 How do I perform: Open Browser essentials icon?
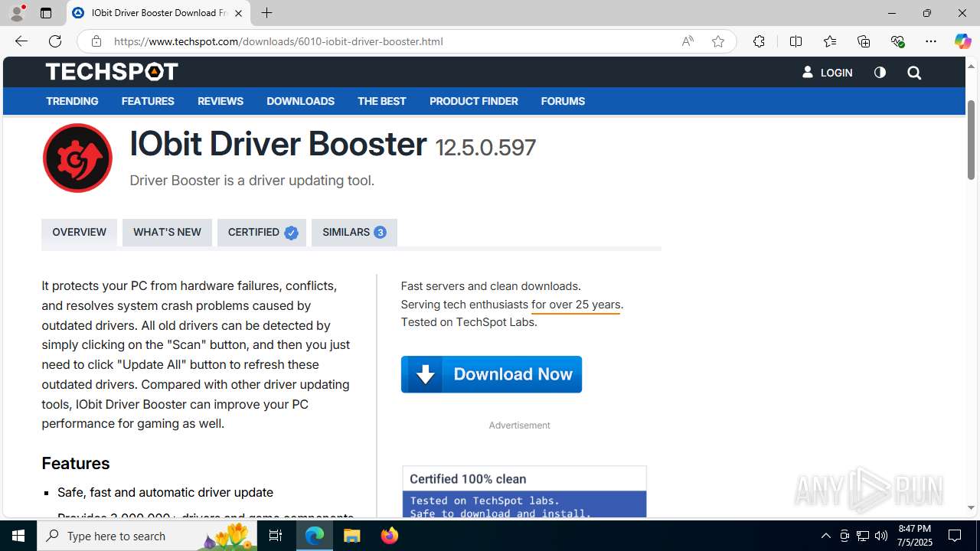(897, 41)
